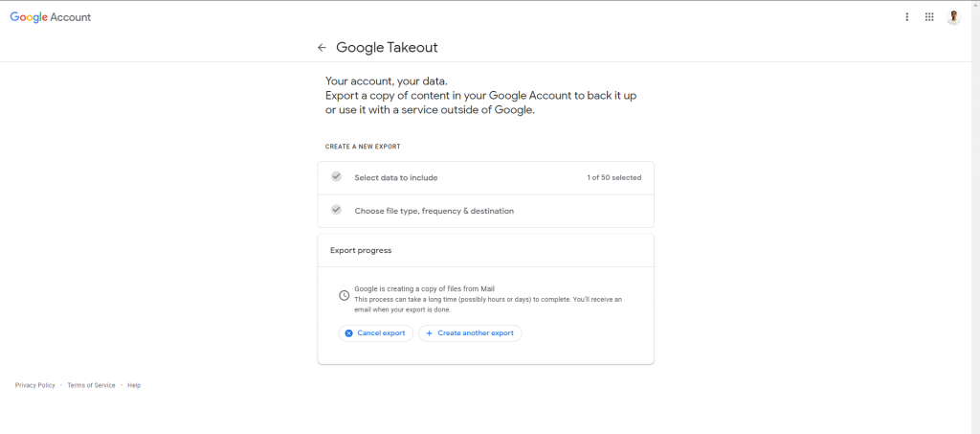Open the Privacy Policy link
This screenshot has width=980, height=434.
(x=35, y=385)
